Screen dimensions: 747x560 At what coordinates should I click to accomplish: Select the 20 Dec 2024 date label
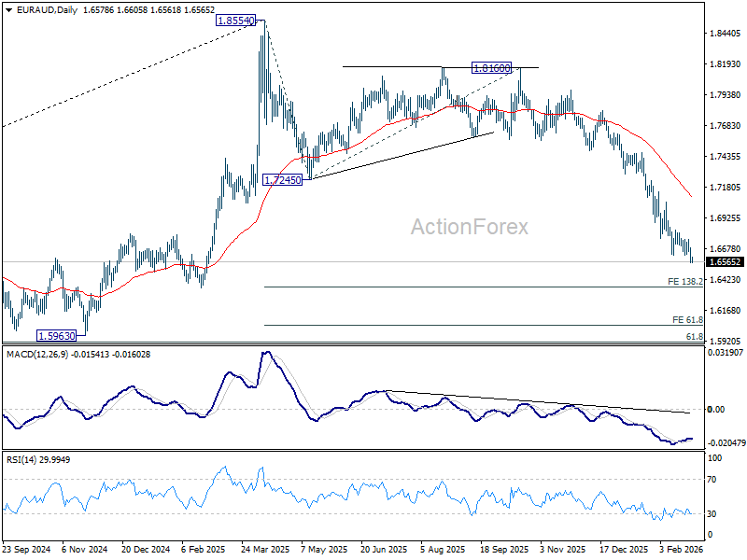pyautogui.click(x=146, y=550)
